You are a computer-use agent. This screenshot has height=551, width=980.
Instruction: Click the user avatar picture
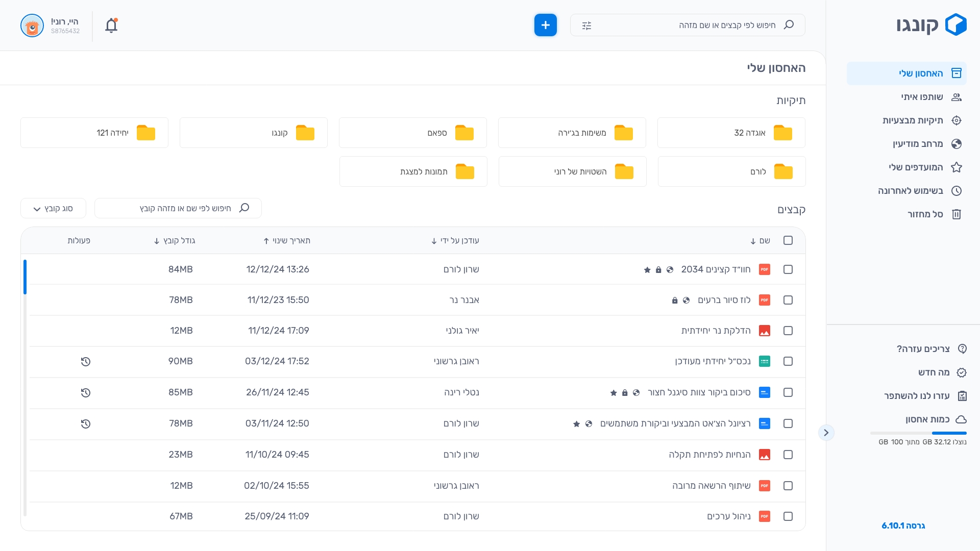[x=32, y=26]
